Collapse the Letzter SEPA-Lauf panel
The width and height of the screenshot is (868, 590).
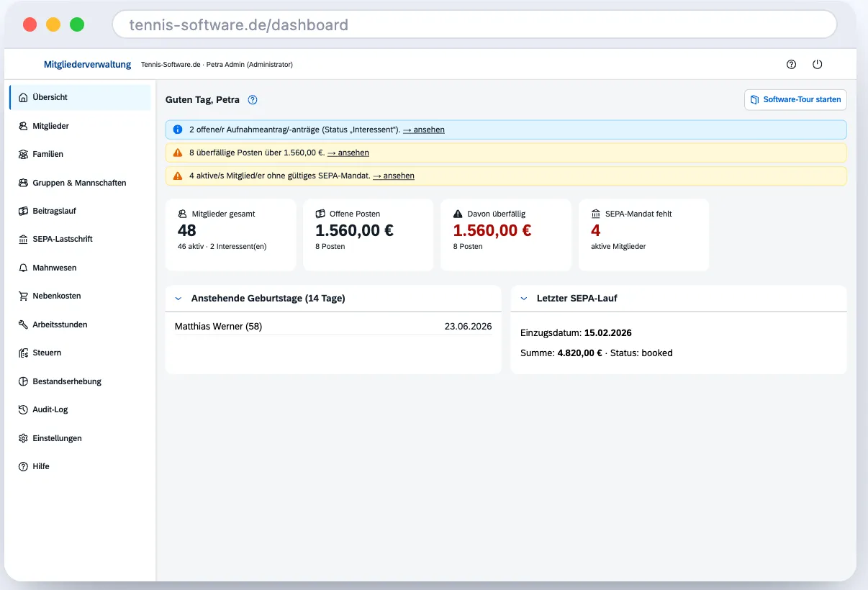(x=524, y=299)
